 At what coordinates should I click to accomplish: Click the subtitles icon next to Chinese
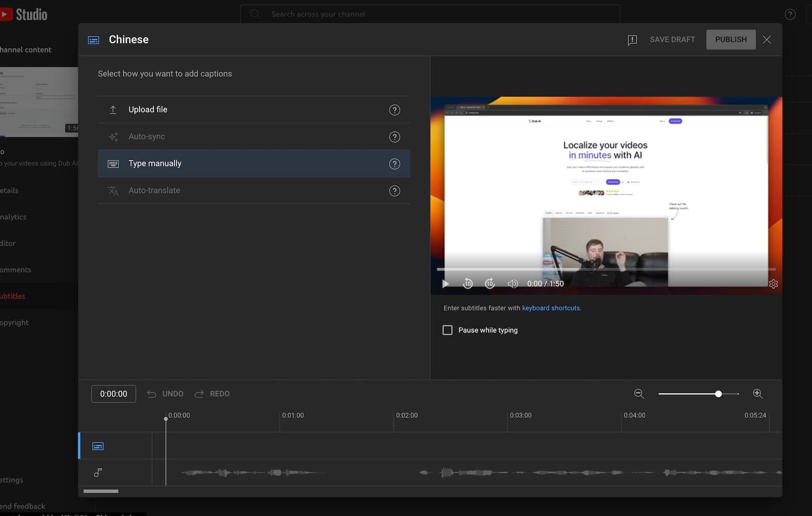(x=93, y=40)
